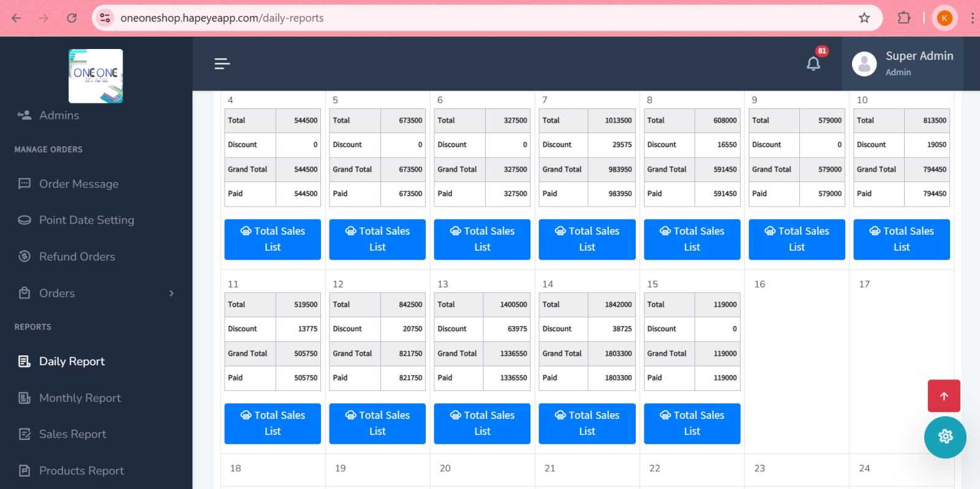980x489 pixels.
Task: Open Total Sales List for day 10
Action: (902, 239)
